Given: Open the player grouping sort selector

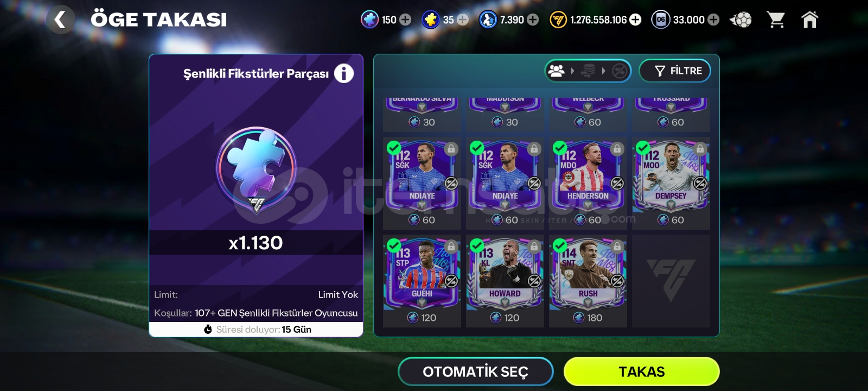Looking at the screenshot, I should [x=588, y=71].
